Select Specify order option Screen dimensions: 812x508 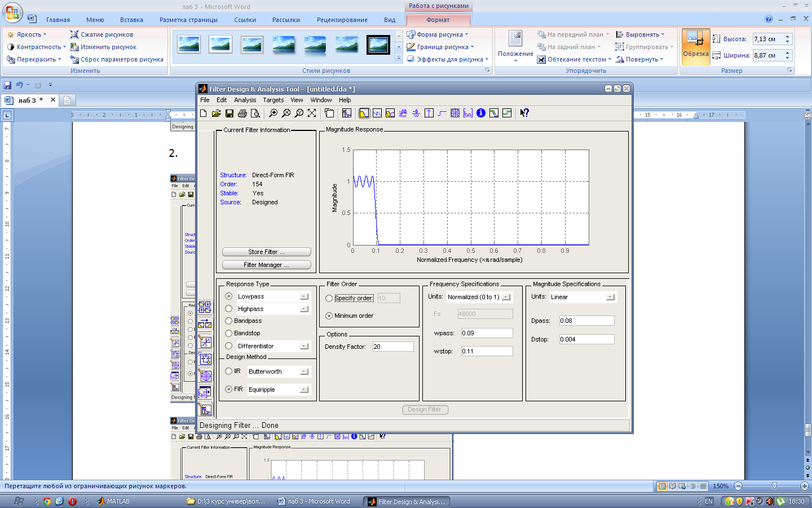point(329,299)
